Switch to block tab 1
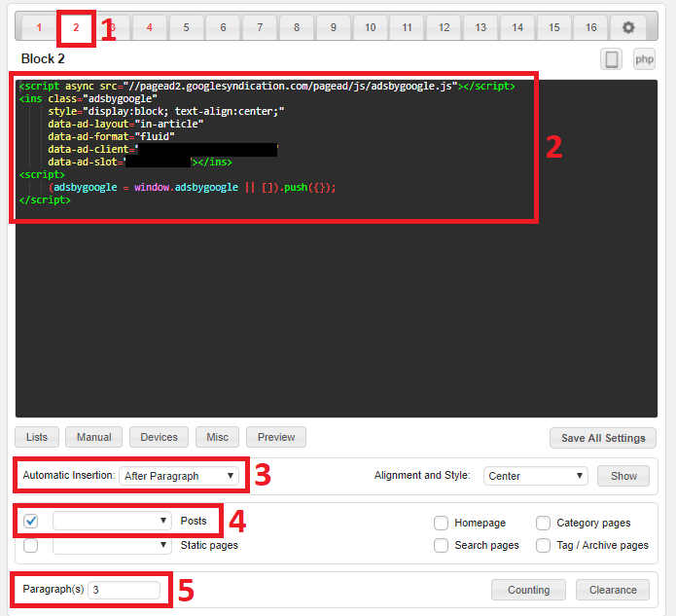Image resolution: width=676 pixels, height=616 pixels. tap(39, 27)
